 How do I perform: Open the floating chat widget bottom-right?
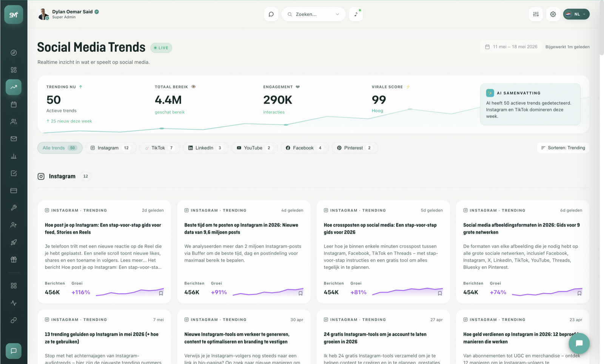coord(579,343)
